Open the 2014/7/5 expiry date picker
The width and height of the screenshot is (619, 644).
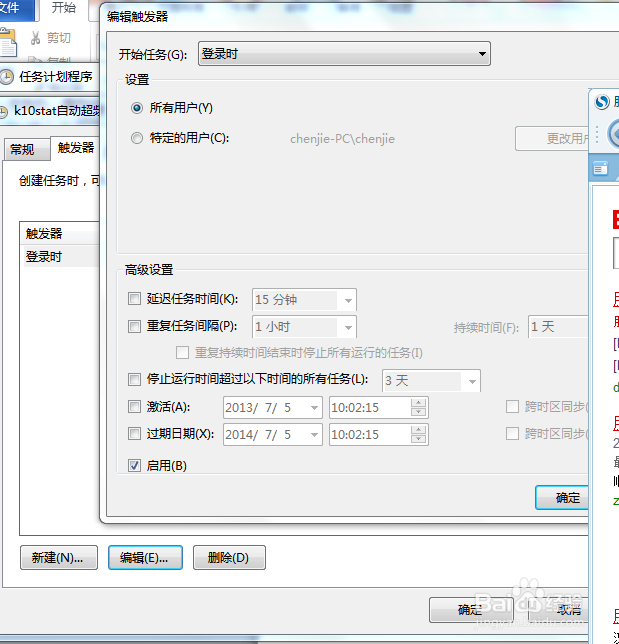pyautogui.click(x=273, y=435)
